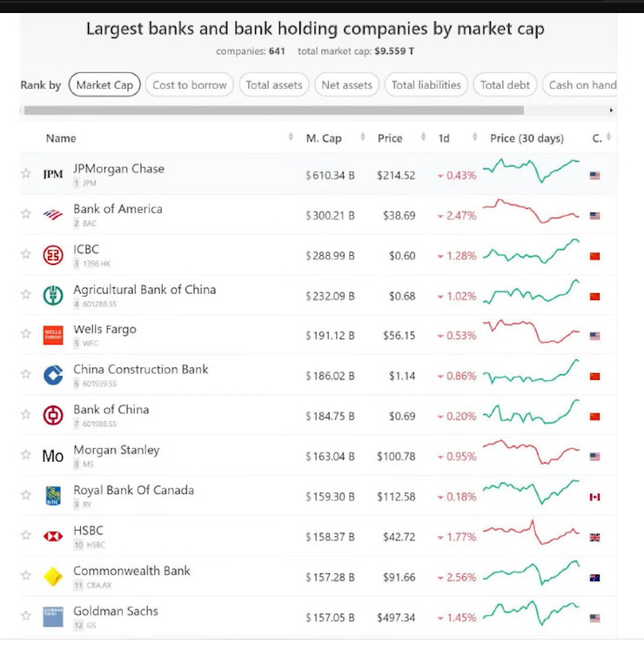
Task: Click the China Construction Bank blue logo
Action: [53, 375]
